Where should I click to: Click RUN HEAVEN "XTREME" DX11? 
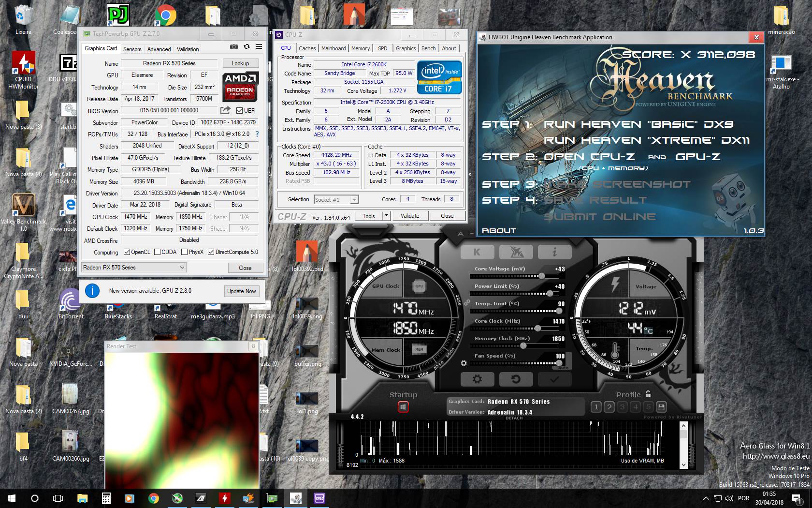(646, 140)
